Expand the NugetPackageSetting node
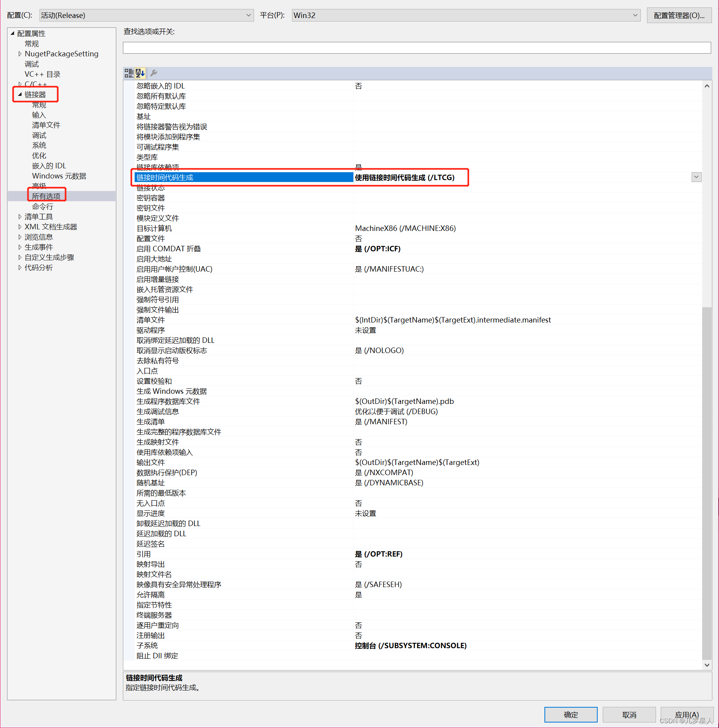Screen dimensions: 719x728 pos(20,54)
